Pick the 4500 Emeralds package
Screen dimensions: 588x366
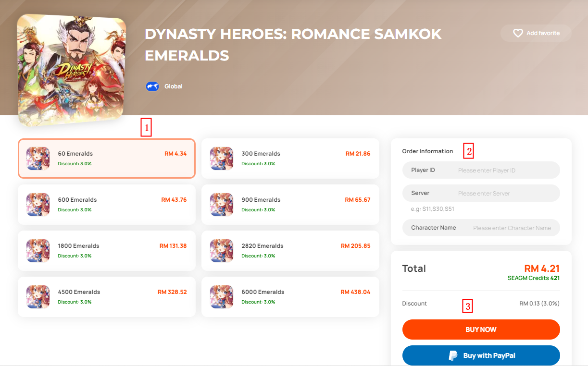click(107, 297)
